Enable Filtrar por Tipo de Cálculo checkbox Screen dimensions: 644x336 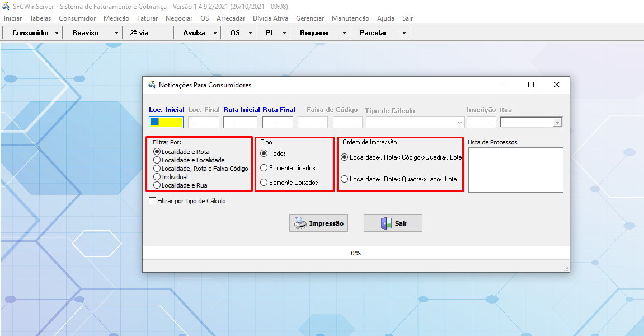pos(153,201)
